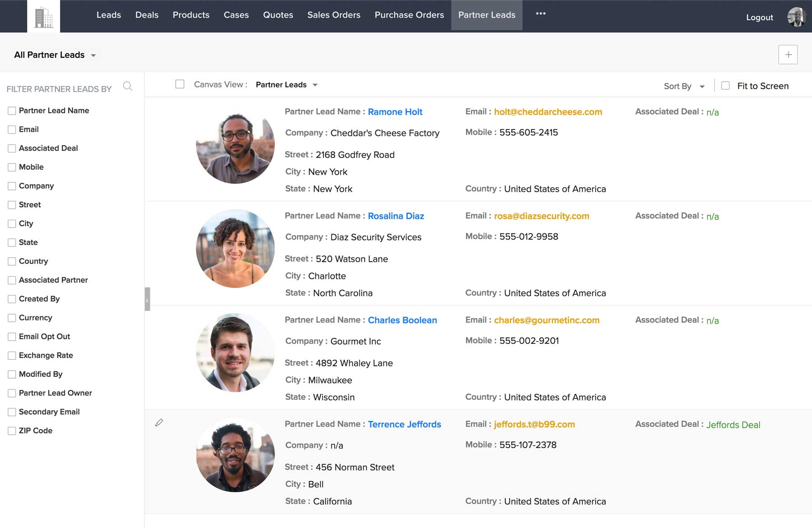Viewport: 812px width, 528px height.
Task: Toggle the Associated Deal filter checkbox
Action: tap(12, 148)
